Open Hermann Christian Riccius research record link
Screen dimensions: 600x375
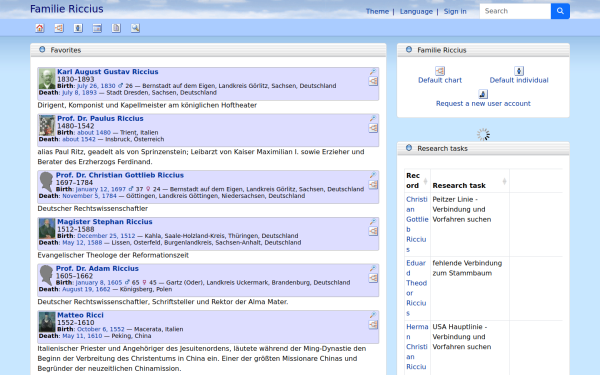pos(417,347)
